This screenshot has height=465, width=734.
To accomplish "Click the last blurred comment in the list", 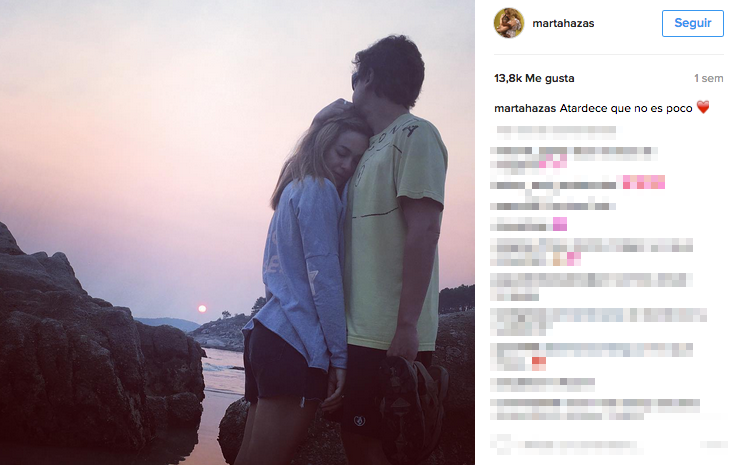I will [595, 409].
